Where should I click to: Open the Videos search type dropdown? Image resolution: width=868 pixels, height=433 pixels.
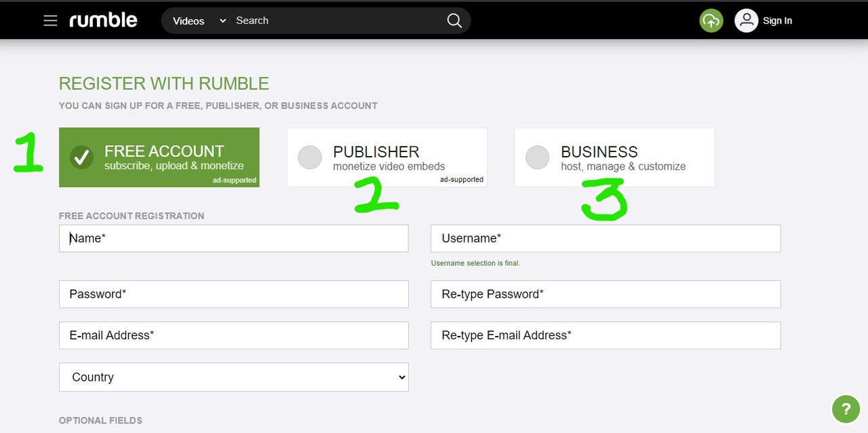pyautogui.click(x=198, y=20)
